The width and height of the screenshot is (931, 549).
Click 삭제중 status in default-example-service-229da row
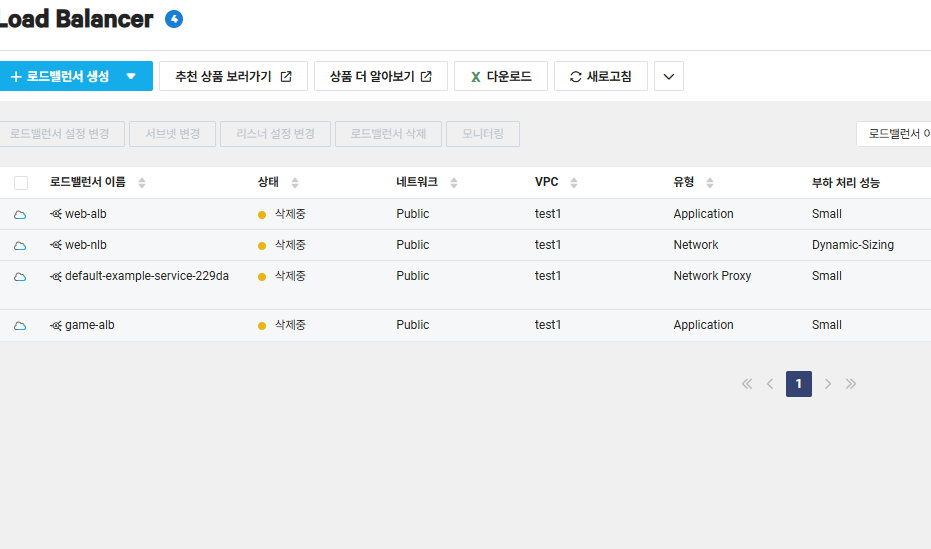(x=290, y=276)
